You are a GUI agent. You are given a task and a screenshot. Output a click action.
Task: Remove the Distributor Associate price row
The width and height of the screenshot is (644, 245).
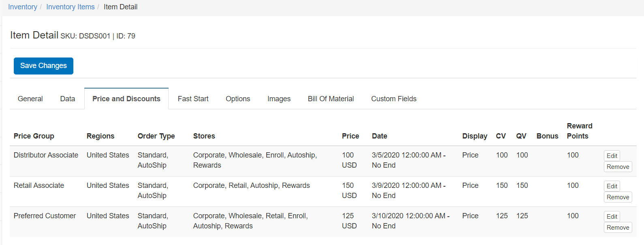[x=618, y=167]
